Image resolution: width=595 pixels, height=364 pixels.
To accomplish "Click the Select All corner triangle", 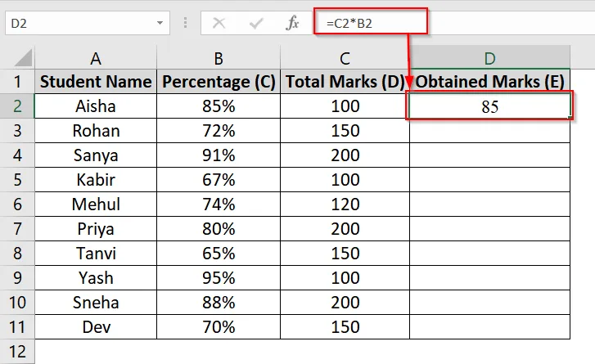I will [22, 58].
